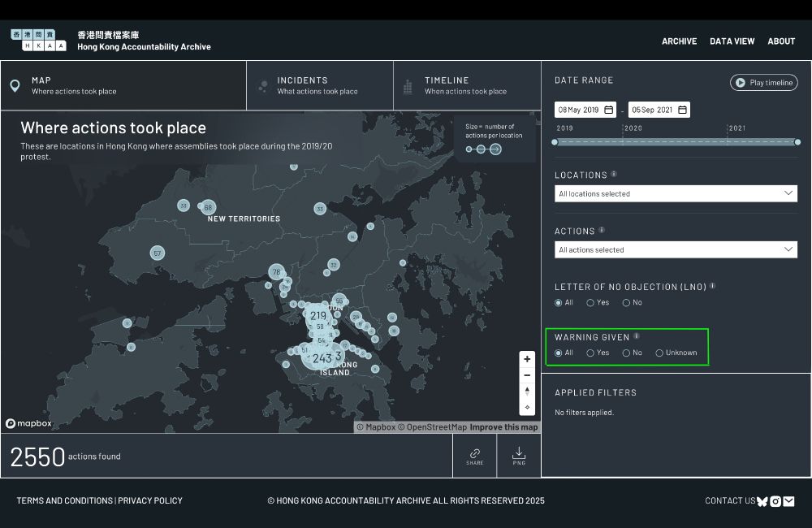Open the Privacy Policy link
Viewport: 812px width, 528px height.
pyautogui.click(x=150, y=500)
